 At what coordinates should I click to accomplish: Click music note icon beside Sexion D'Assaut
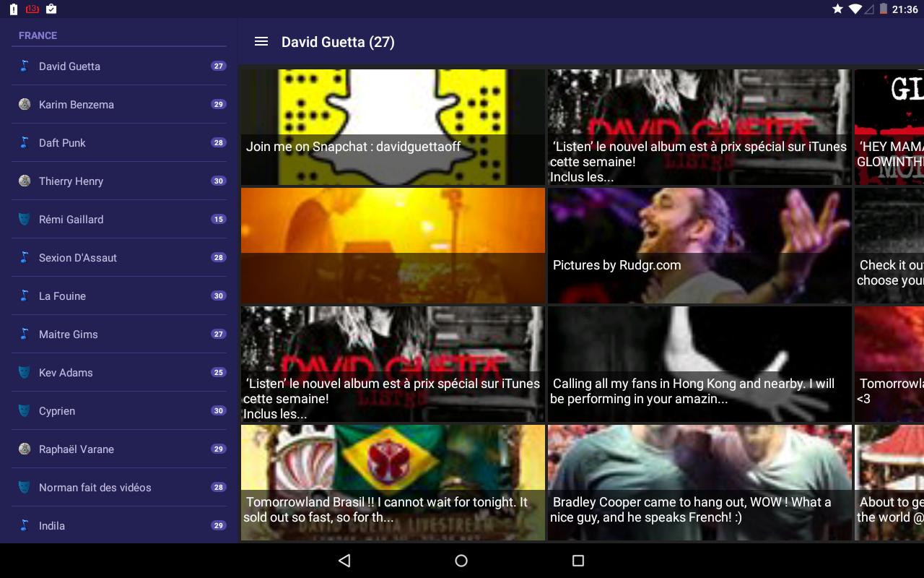(24, 257)
